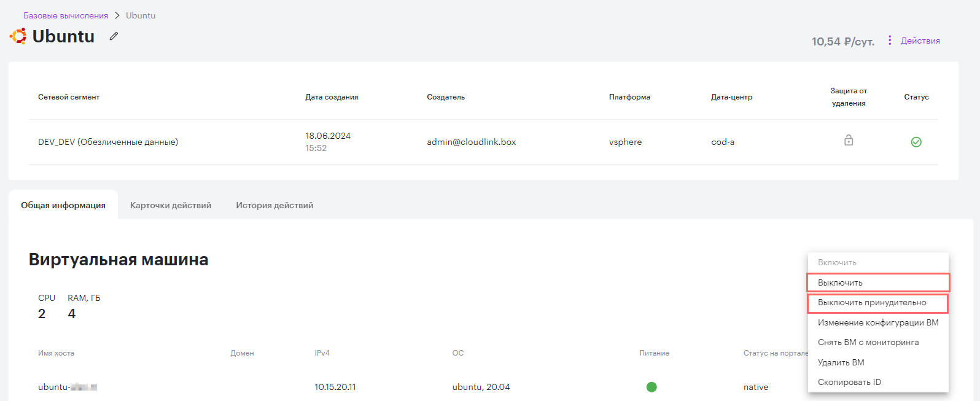Click the breadcrumb chevron separator
The image size is (980, 401).
pyautogui.click(x=117, y=15)
